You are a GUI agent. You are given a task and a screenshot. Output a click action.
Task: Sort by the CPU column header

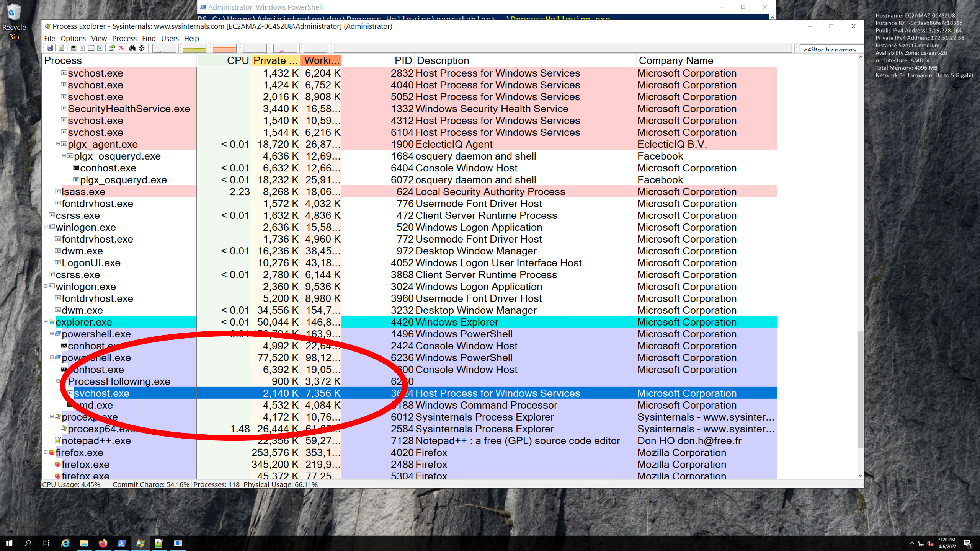tap(224, 60)
